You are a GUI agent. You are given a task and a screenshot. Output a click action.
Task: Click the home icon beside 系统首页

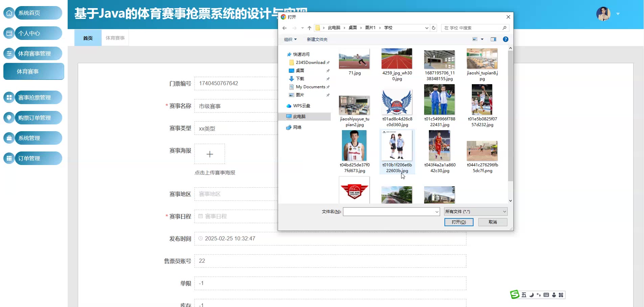pos(9,13)
